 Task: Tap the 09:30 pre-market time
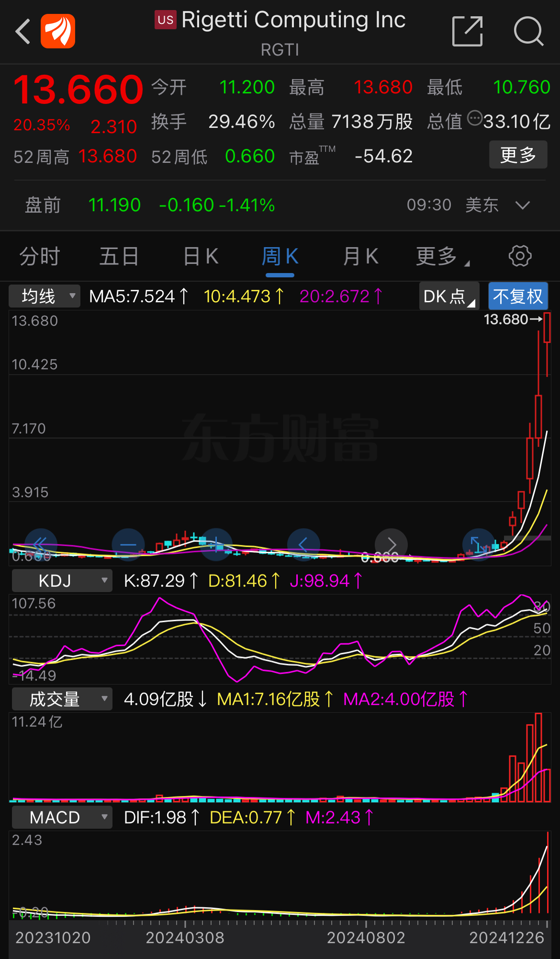coord(429,205)
